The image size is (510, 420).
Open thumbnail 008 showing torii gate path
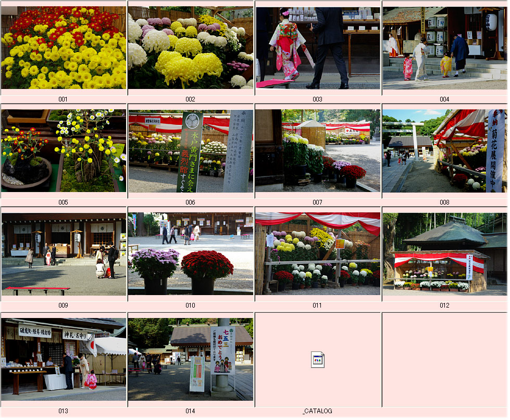pyautogui.click(x=444, y=151)
